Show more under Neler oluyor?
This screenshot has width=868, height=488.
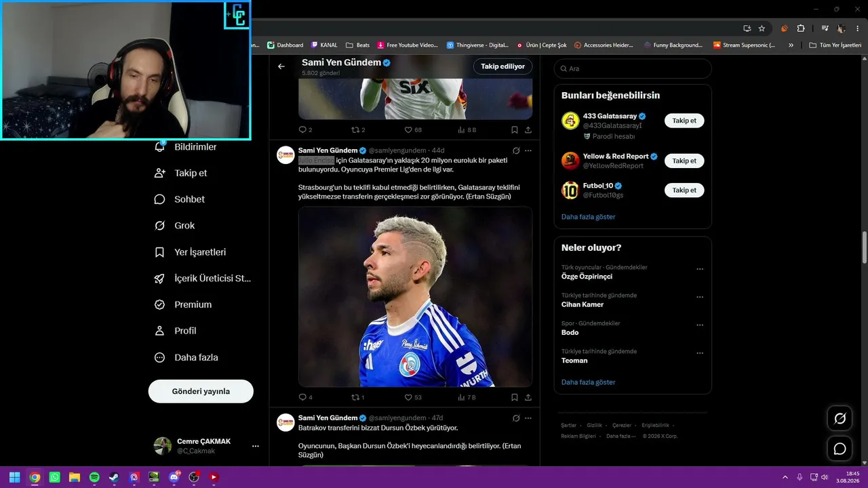pyautogui.click(x=589, y=382)
